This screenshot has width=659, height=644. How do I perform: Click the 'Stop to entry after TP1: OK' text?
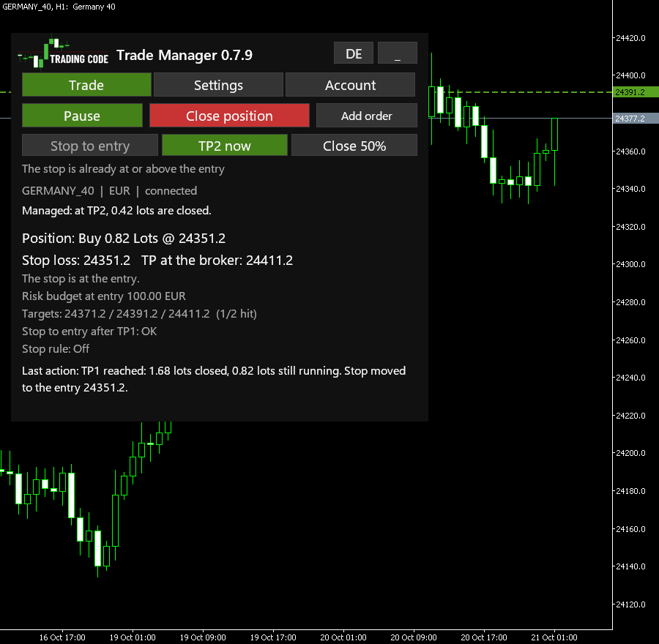[x=89, y=331]
